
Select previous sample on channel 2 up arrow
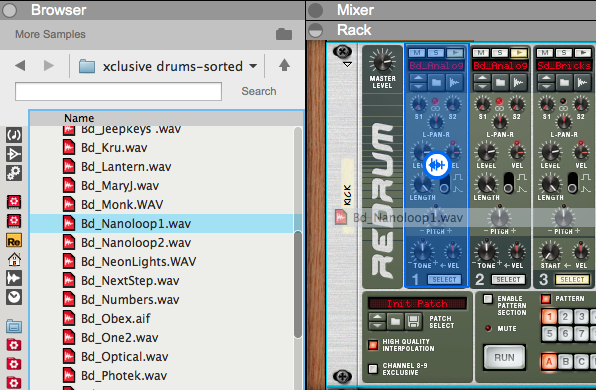pyautogui.click(x=482, y=79)
